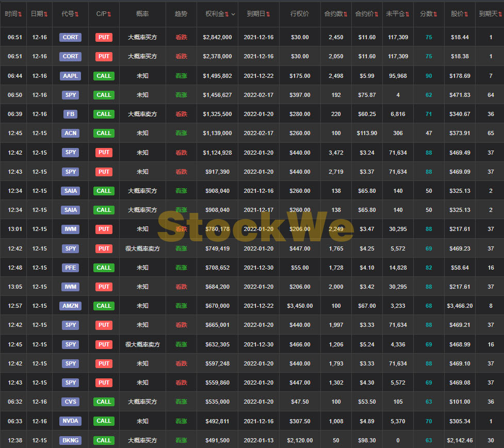Click 大概率卖方 in the FB row
Screen dimensions: 504x448
142,114
